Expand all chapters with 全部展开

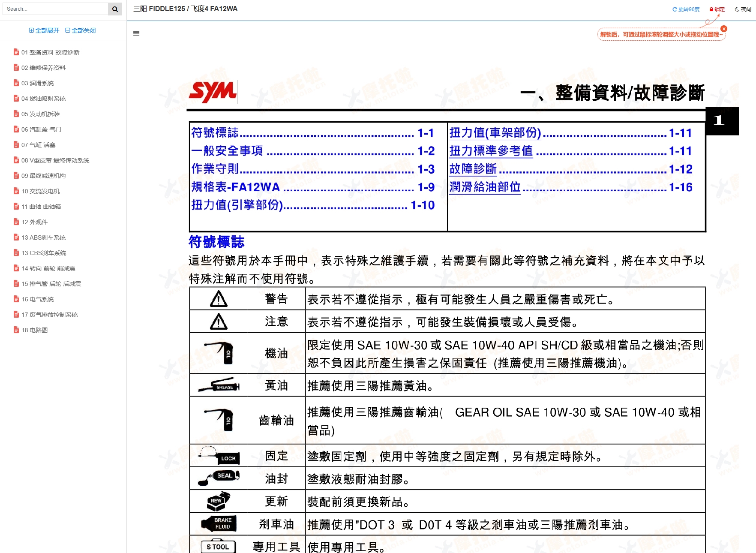click(44, 30)
